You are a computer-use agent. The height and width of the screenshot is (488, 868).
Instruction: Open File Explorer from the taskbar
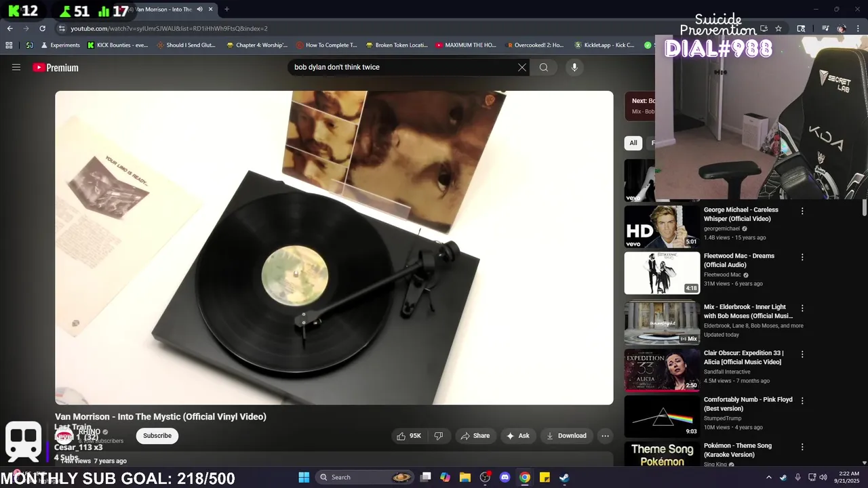coord(465,477)
